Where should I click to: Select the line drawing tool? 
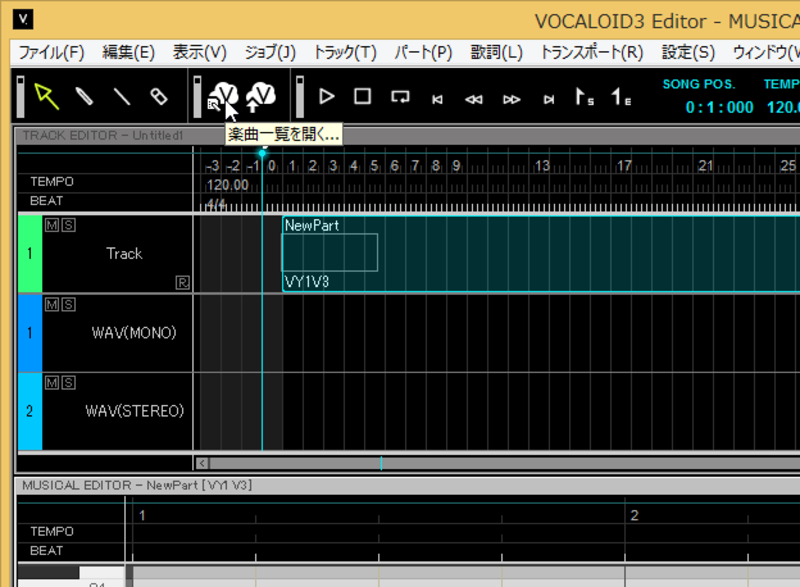pos(121,96)
